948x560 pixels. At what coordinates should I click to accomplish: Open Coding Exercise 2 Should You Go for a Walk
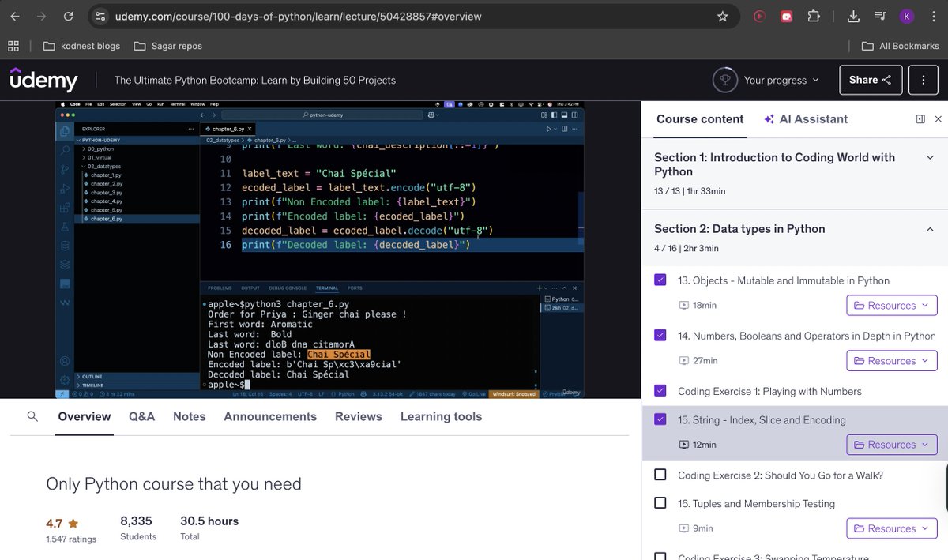pyautogui.click(x=781, y=475)
